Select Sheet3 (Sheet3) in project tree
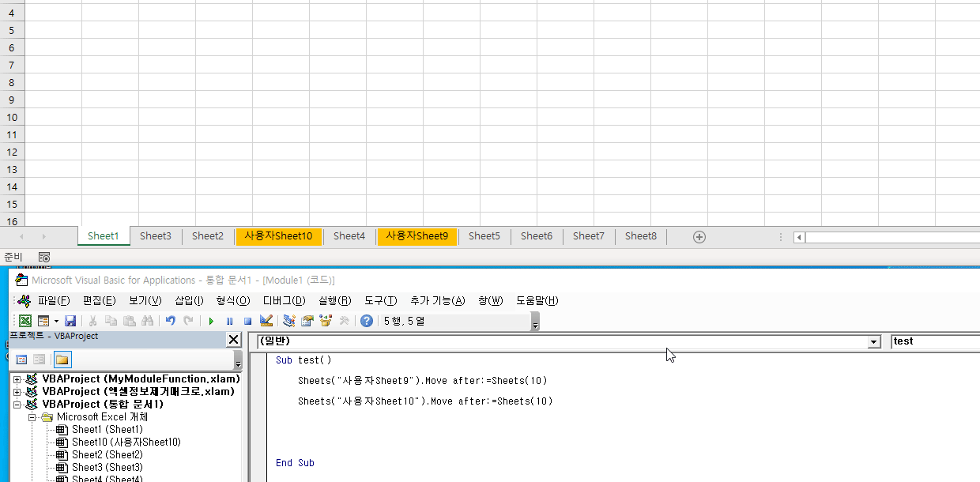This screenshot has width=980, height=482. pyautogui.click(x=107, y=468)
